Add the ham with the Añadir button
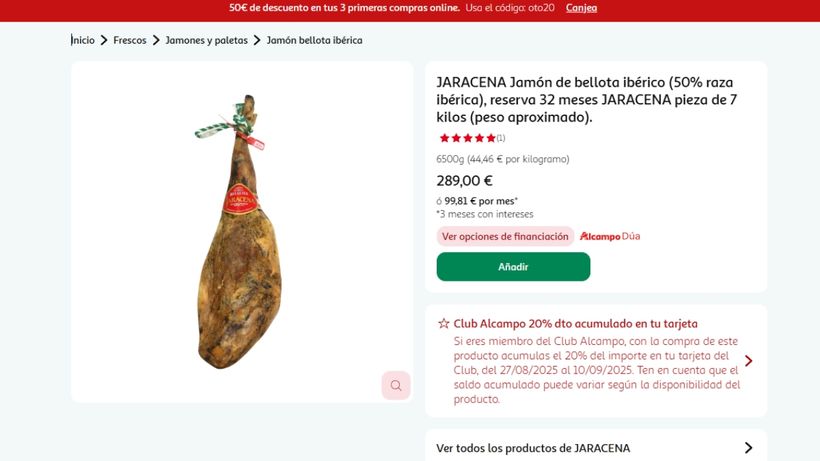The width and height of the screenshot is (820, 461). pos(513,267)
